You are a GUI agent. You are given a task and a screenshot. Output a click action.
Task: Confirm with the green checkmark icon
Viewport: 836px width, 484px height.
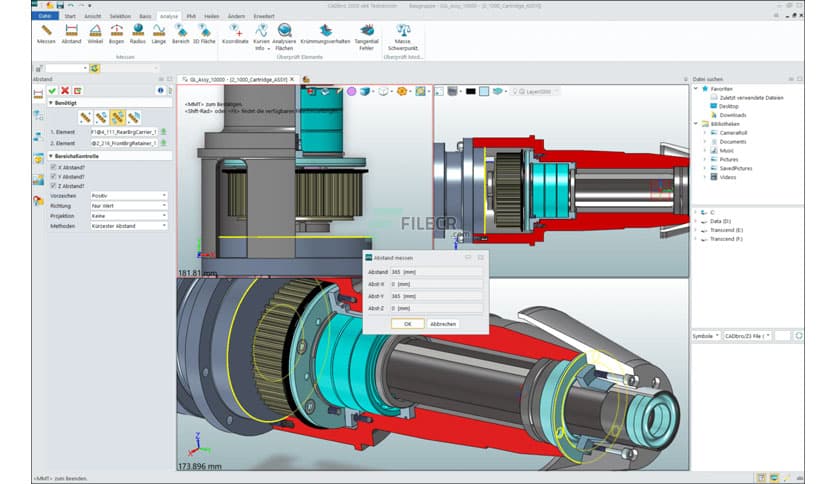point(52,90)
